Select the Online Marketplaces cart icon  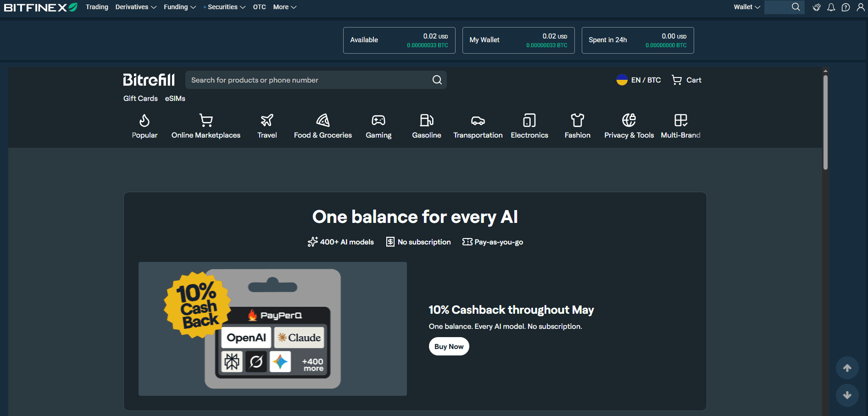[206, 120]
